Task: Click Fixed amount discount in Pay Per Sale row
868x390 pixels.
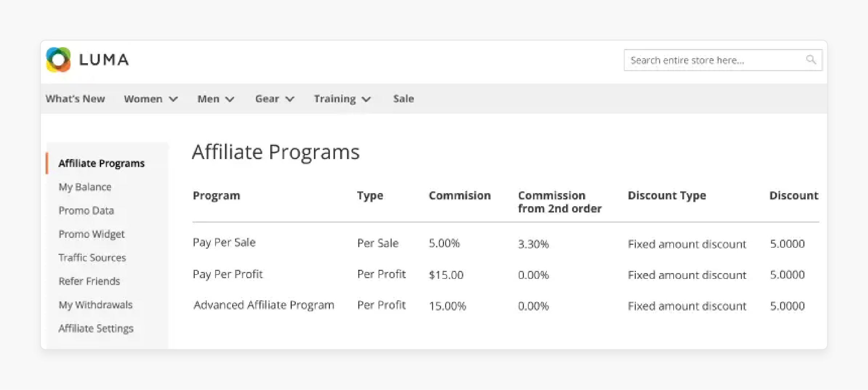Action: (x=687, y=244)
